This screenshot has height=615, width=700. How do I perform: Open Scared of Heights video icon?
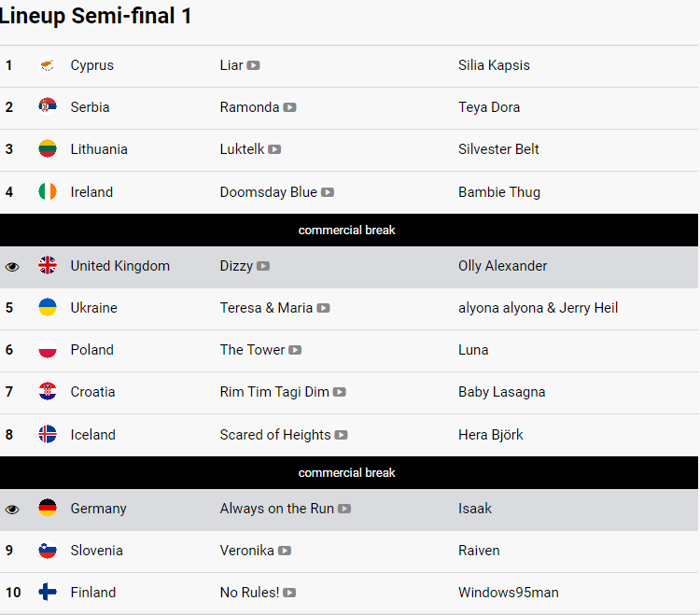pos(341,435)
